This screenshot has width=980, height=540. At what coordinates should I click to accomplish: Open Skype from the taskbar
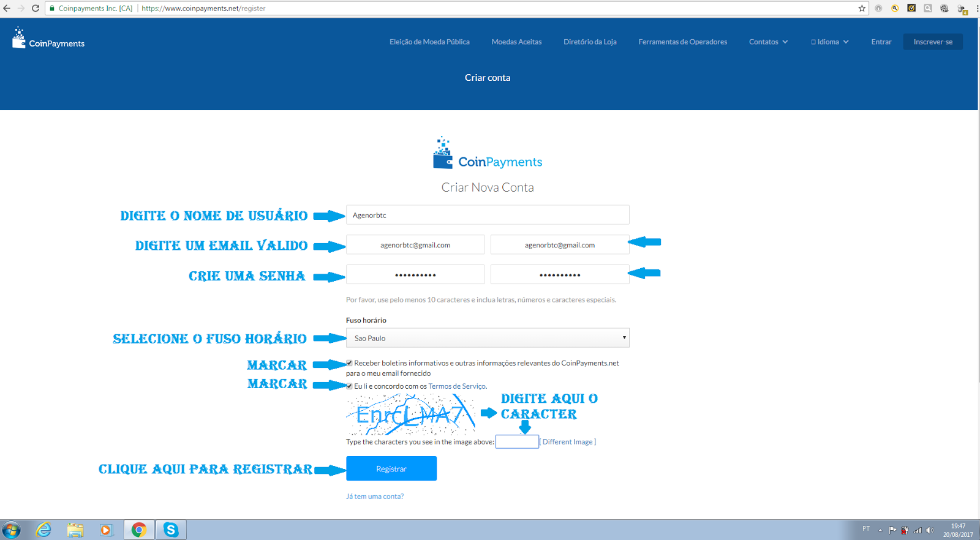171,530
